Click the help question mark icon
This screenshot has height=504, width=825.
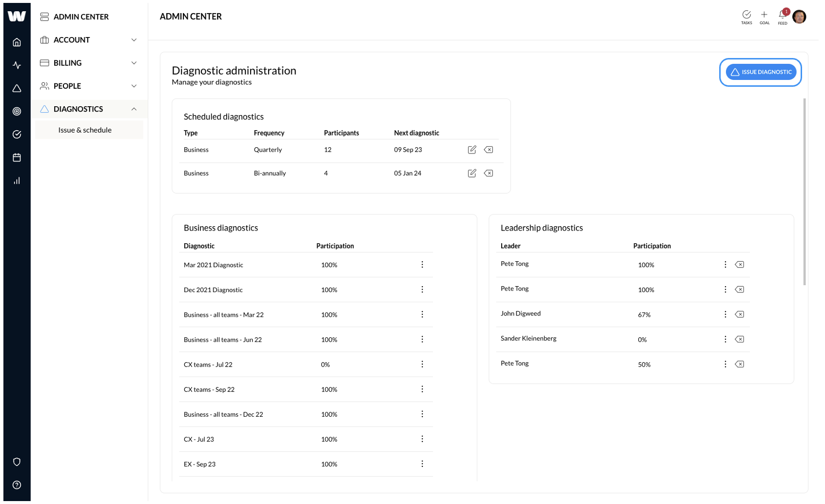pyautogui.click(x=17, y=485)
